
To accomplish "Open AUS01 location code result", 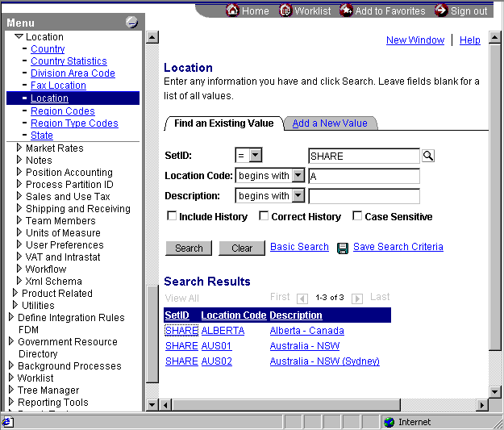I will [216, 346].
